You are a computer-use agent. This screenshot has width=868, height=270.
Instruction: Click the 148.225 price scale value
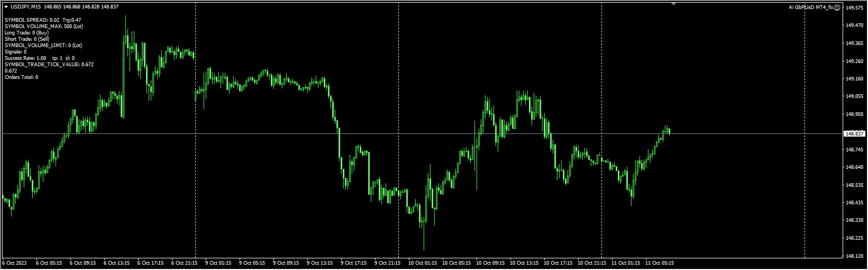(x=854, y=238)
